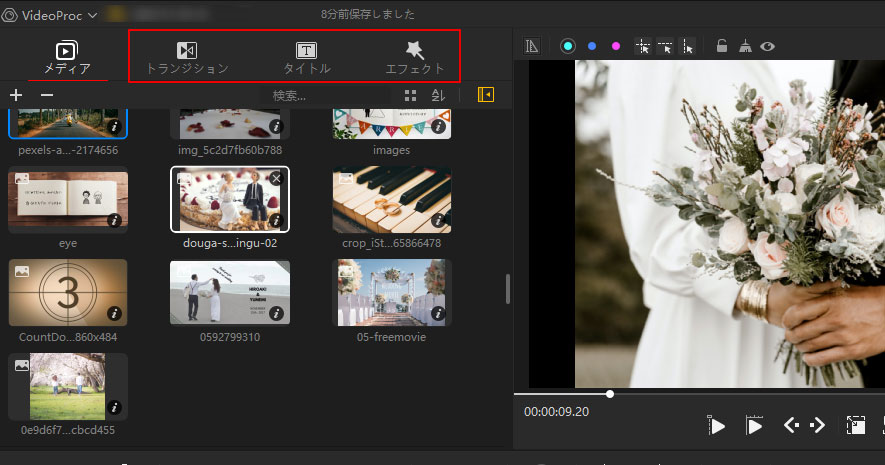Show info for CountDo...860x484 clip
This screenshot has height=465, width=885.
[x=114, y=313]
